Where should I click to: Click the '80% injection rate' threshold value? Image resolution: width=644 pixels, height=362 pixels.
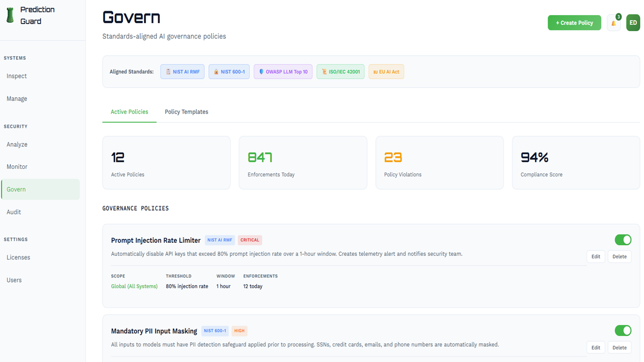[187, 286]
